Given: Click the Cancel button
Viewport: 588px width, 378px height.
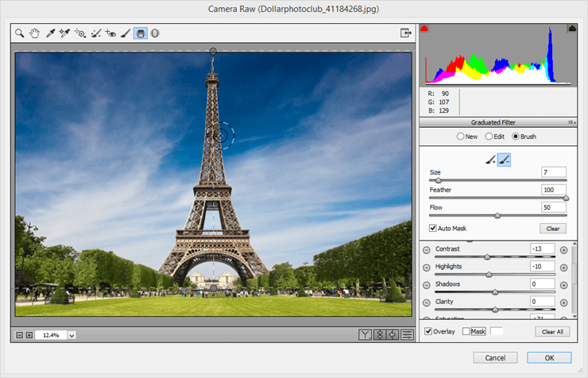Looking at the screenshot, I should 495,358.
